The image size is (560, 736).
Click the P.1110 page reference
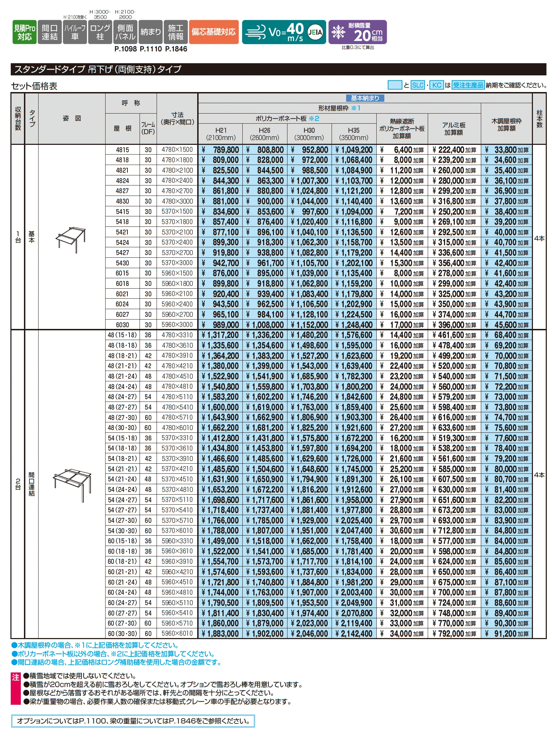point(151,49)
